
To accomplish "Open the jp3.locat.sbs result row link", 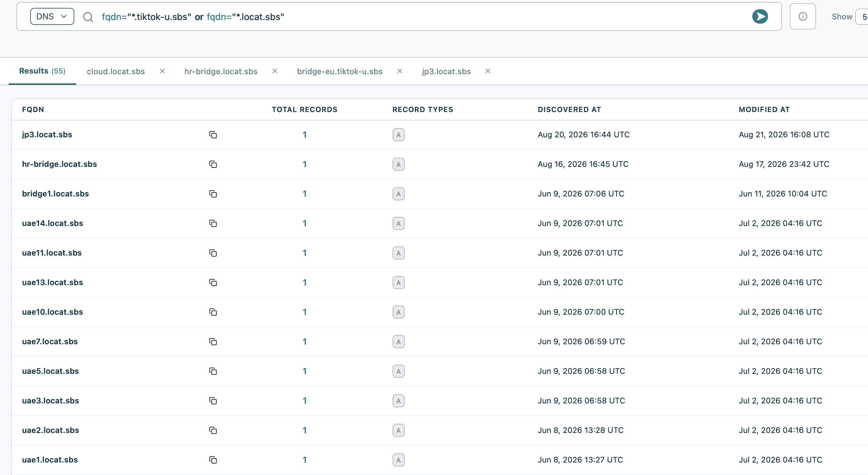I will [47, 135].
